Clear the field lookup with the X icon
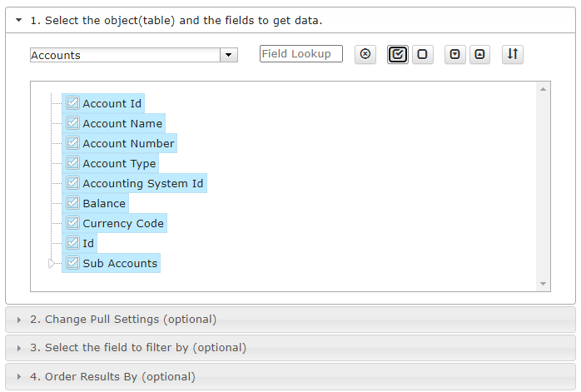Screen dimensions: 581x392 coord(365,54)
